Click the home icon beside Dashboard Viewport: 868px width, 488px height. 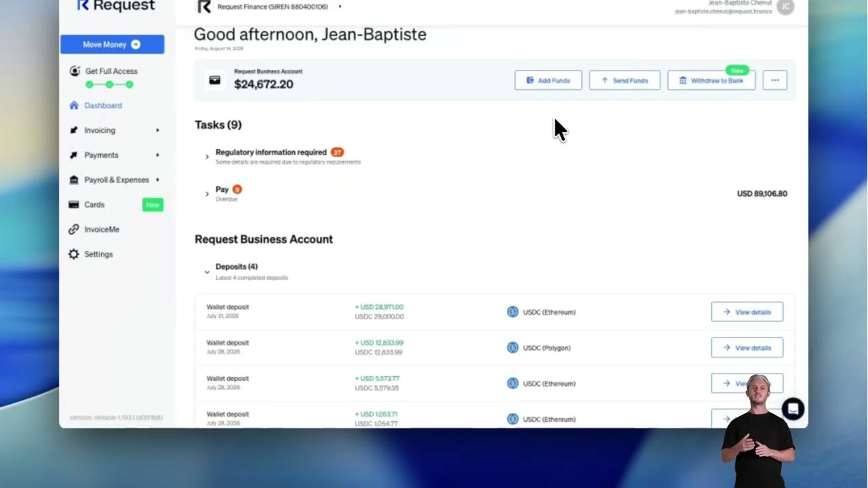74,106
